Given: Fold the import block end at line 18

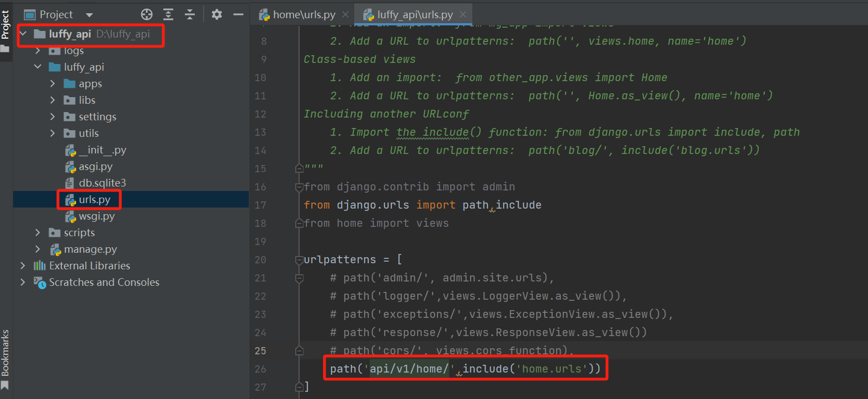Looking at the screenshot, I should tap(299, 224).
